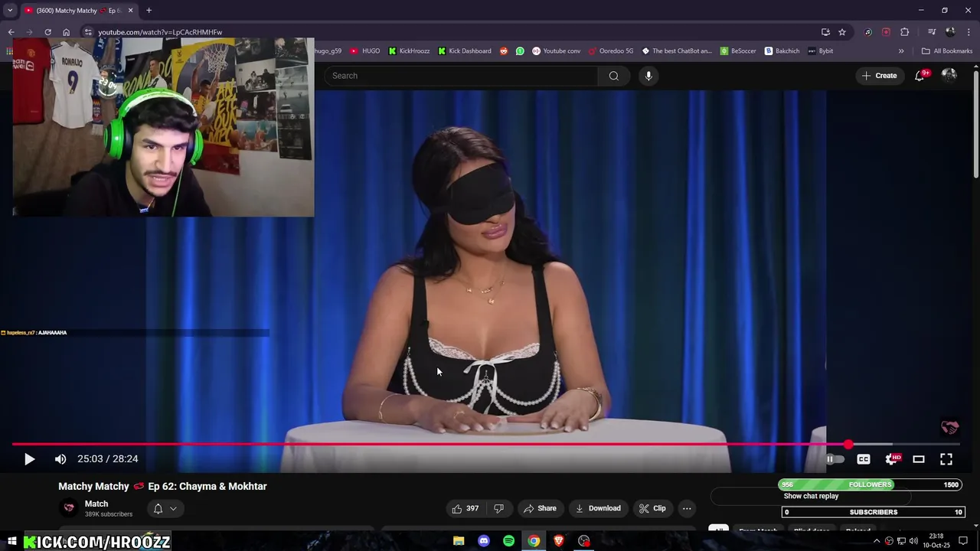Screen dimensions: 980x551
Task: Expand the bookmarks bar overflow chevron
Action: coord(901,51)
